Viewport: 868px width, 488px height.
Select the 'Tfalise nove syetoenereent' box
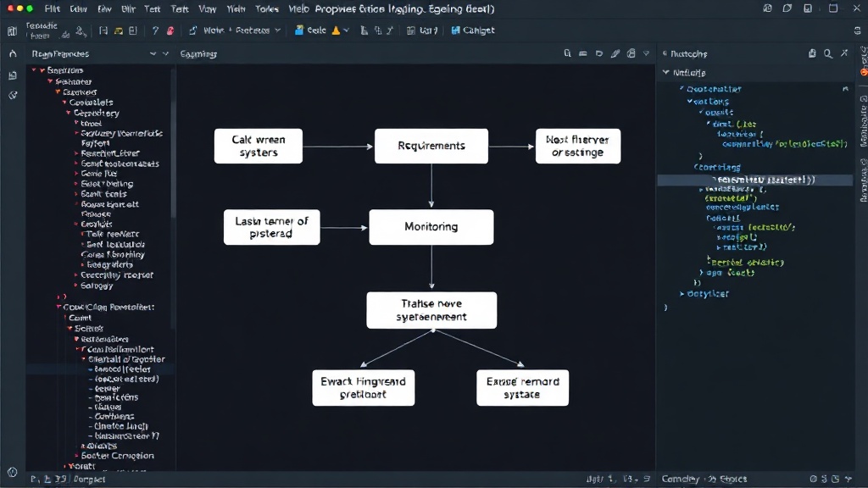click(x=431, y=310)
